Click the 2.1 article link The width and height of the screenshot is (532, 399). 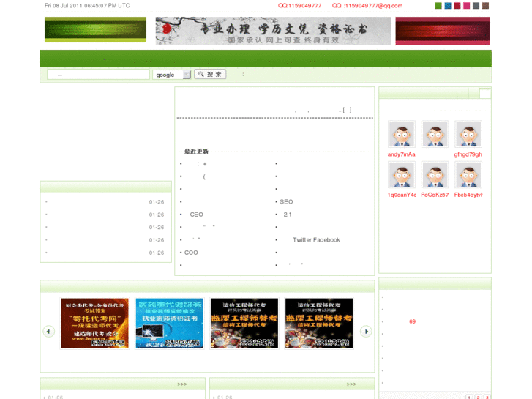click(288, 215)
